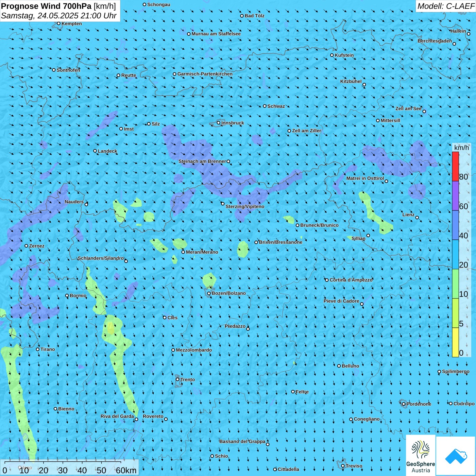Click the Zernez label
Screen dimensions: 476x476
37,246
